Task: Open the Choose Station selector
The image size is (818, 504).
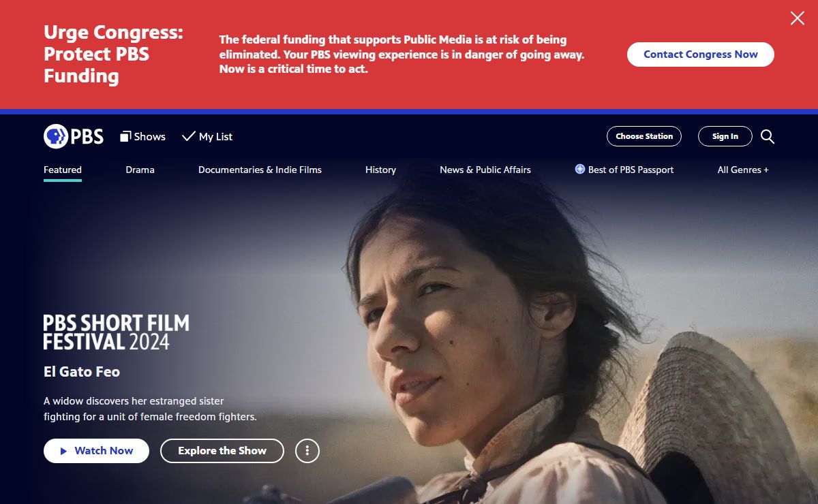Action: 644,136
